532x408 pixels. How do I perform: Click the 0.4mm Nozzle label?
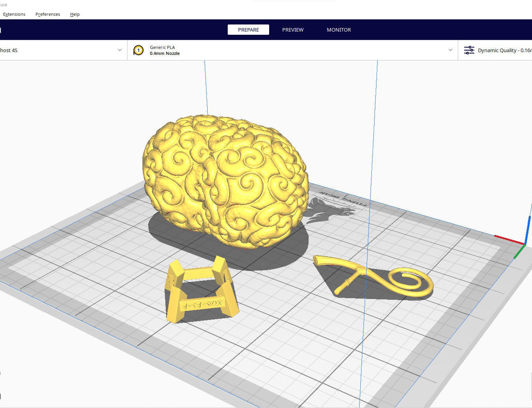click(x=165, y=53)
